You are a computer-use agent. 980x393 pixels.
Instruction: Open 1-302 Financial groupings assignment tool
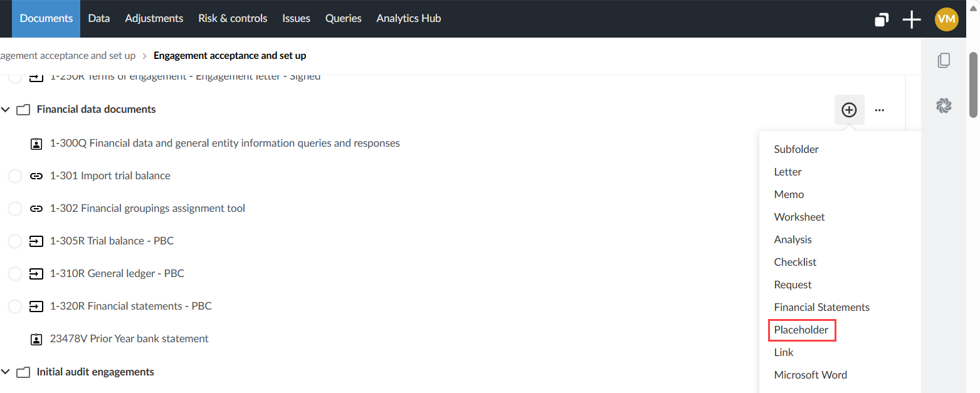[147, 208]
